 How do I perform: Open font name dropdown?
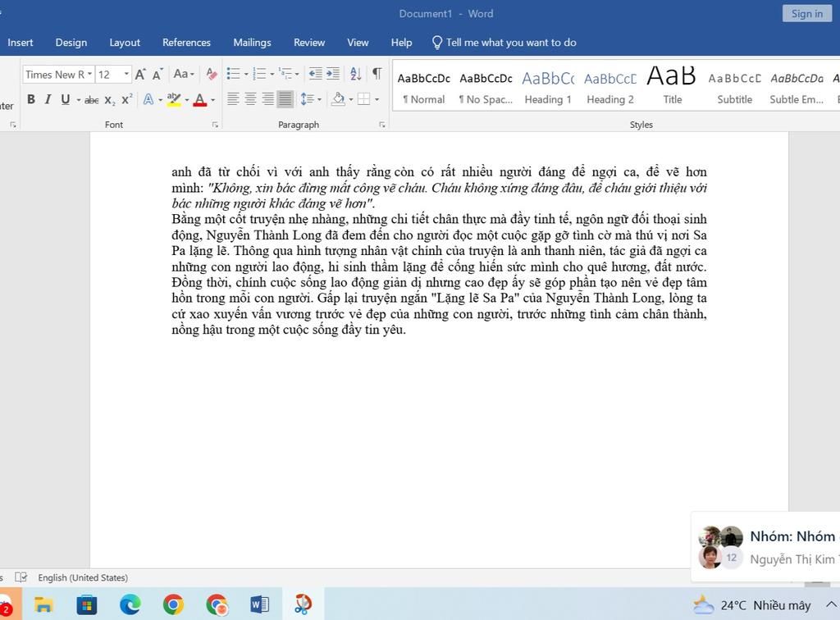[90, 75]
